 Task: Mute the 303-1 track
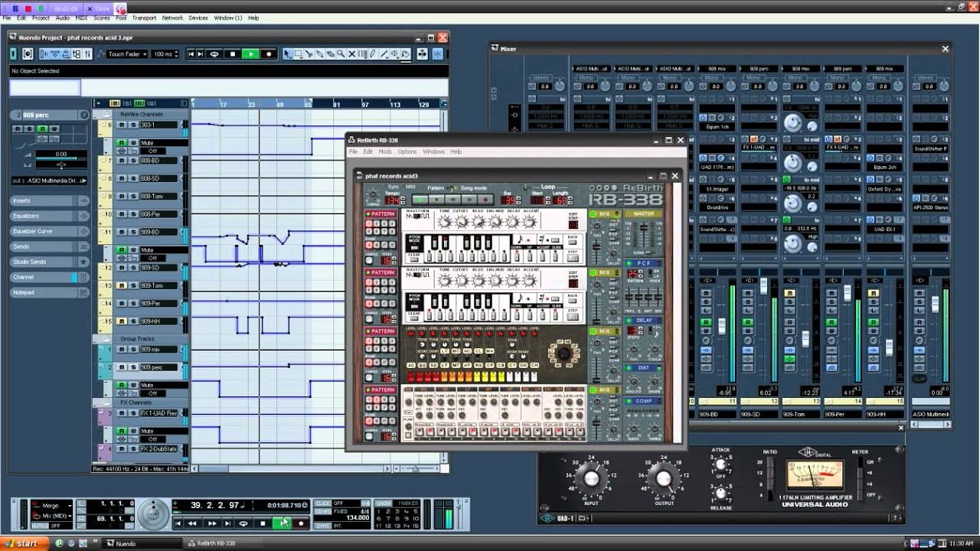click(121, 125)
